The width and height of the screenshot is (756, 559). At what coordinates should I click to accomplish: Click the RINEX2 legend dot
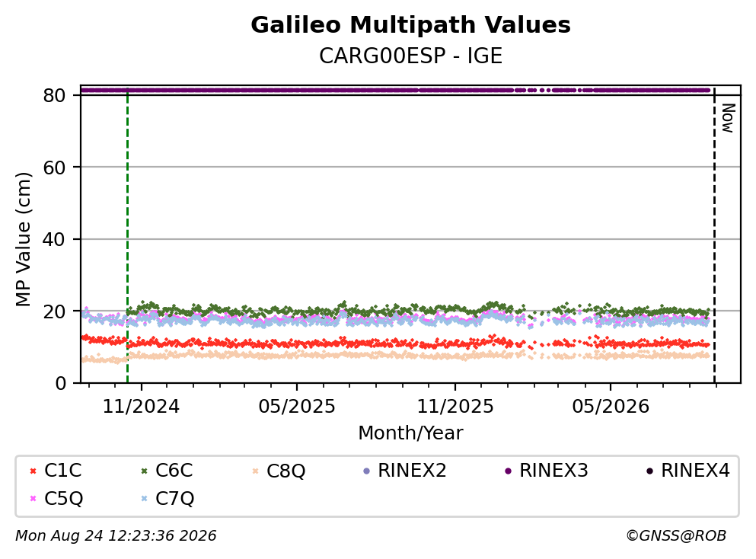tap(366, 471)
